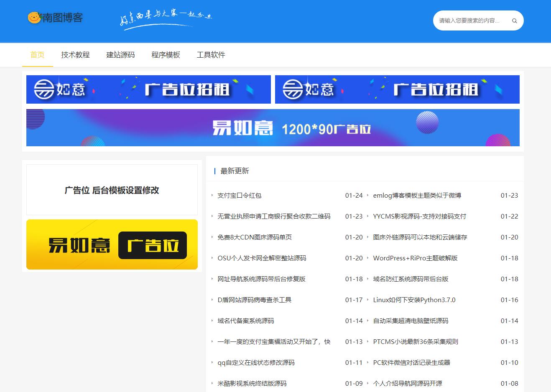Click the left 如意 广告位招租 banner

148,89
